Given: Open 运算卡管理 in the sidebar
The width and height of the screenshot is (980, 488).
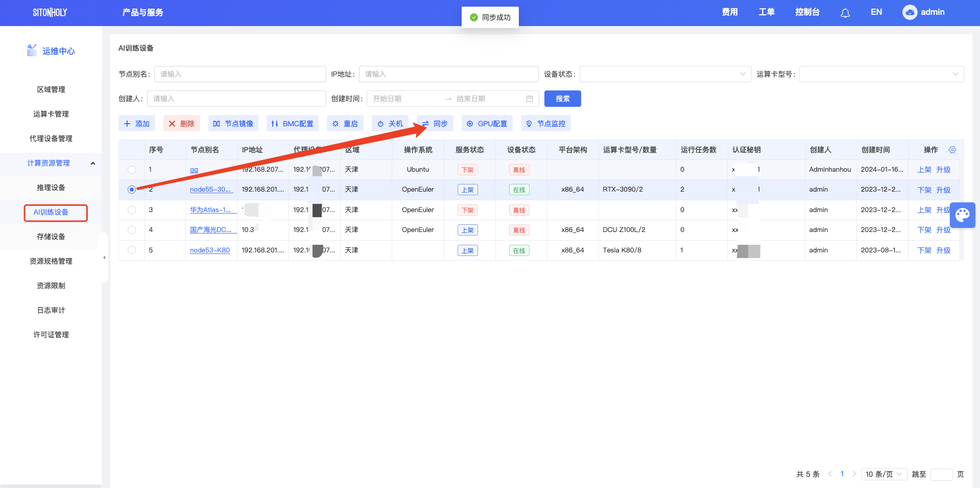Looking at the screenshot, I should click(51, 114).
